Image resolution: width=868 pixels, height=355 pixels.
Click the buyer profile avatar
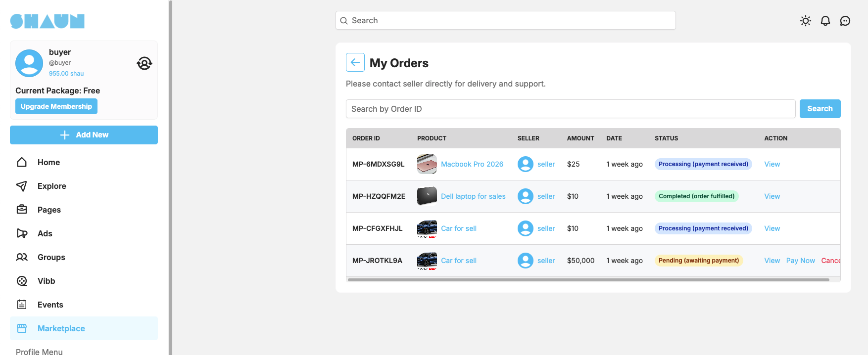(29, 63)
